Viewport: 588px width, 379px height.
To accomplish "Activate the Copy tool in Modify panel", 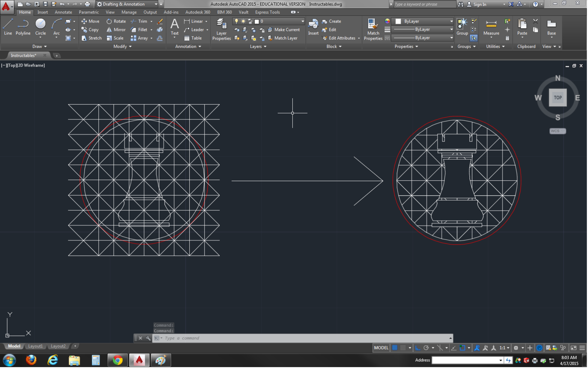I will (x=90, y=30).
